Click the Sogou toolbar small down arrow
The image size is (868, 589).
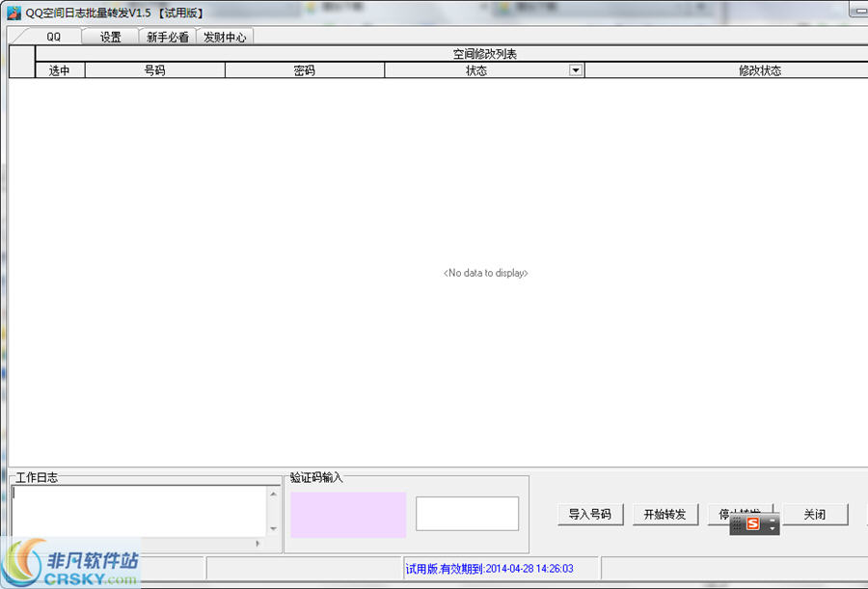tap(773, 529)
